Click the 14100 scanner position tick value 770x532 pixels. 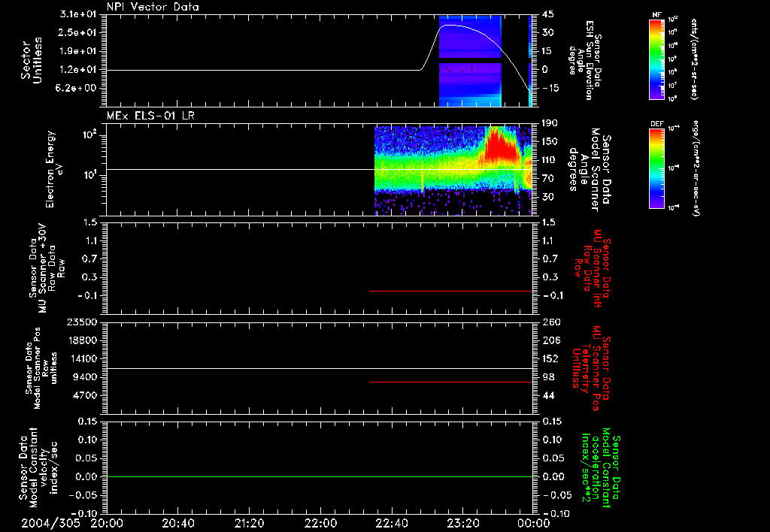tap(81, 358)
